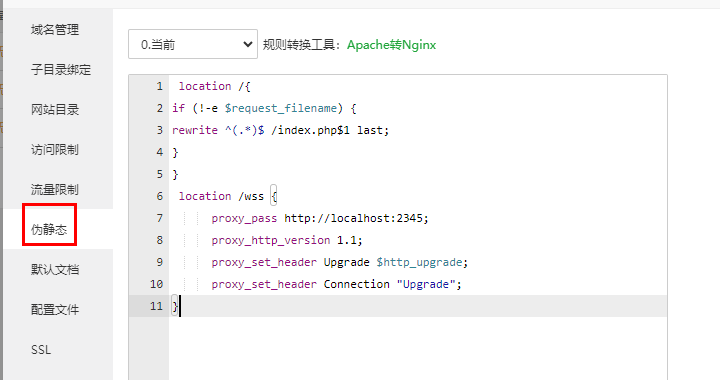Open the 域名管理 tab

pos(55,30)
